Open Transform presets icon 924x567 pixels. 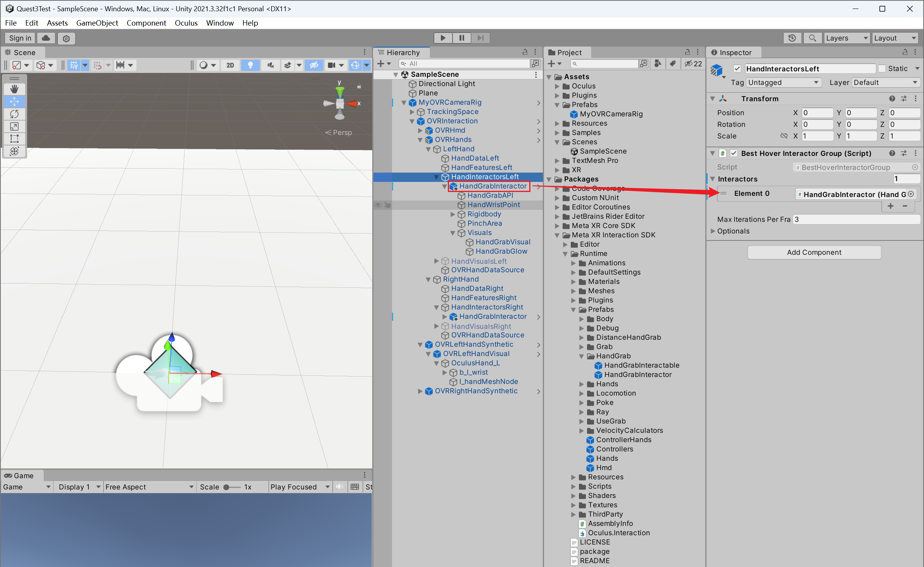904,99
